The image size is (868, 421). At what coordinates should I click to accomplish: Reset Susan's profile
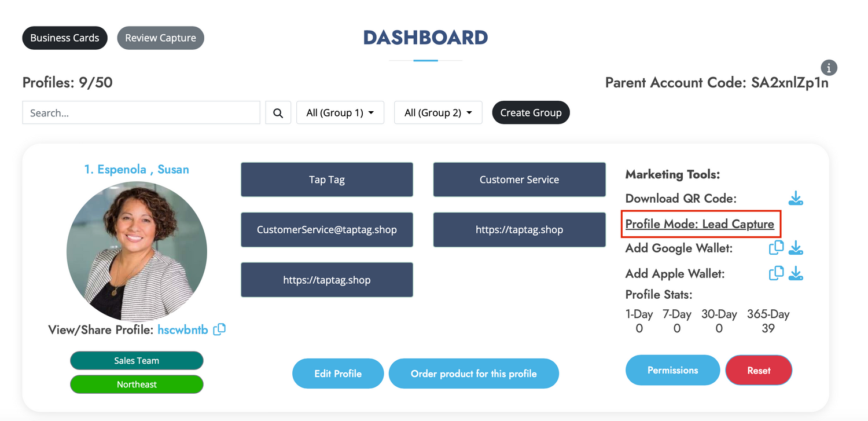[759, 370]
